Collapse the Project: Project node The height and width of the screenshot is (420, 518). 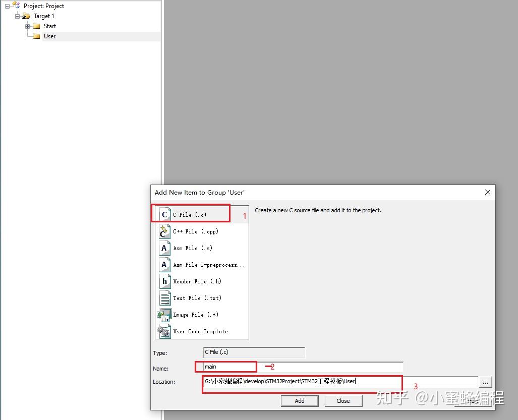point(7,6)
